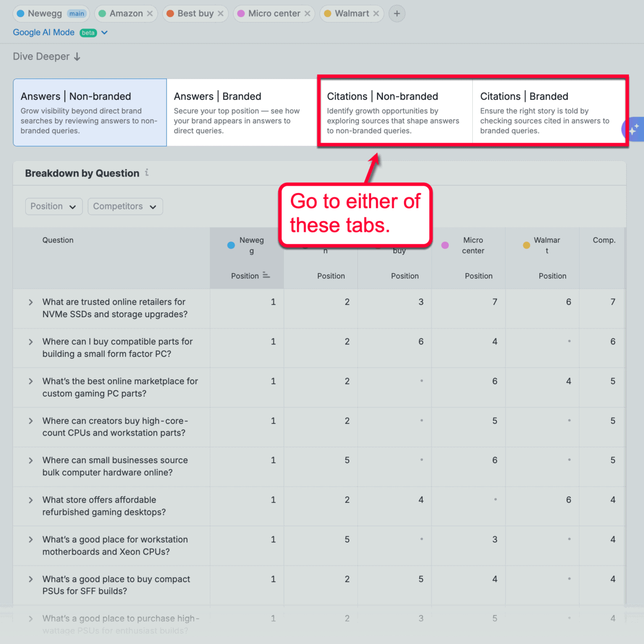The image size is (644, 644).
Task: Select the Newegg main competitor chip
Action: tap(51, 13)
